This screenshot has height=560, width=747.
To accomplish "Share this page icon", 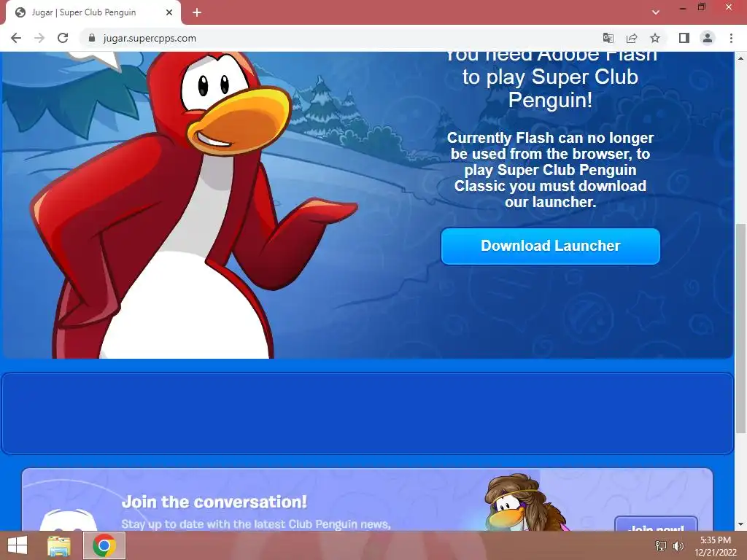I will pos(632,38).
